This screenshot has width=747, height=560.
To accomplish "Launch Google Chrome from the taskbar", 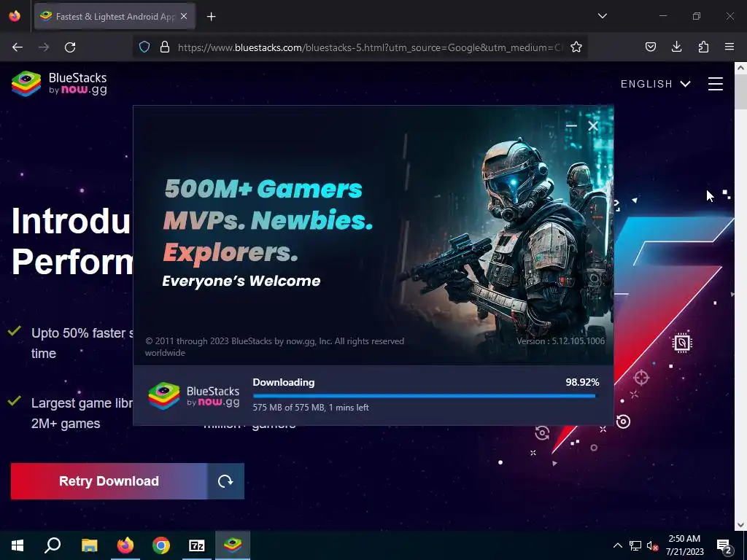I will click(x=161, y=545).
